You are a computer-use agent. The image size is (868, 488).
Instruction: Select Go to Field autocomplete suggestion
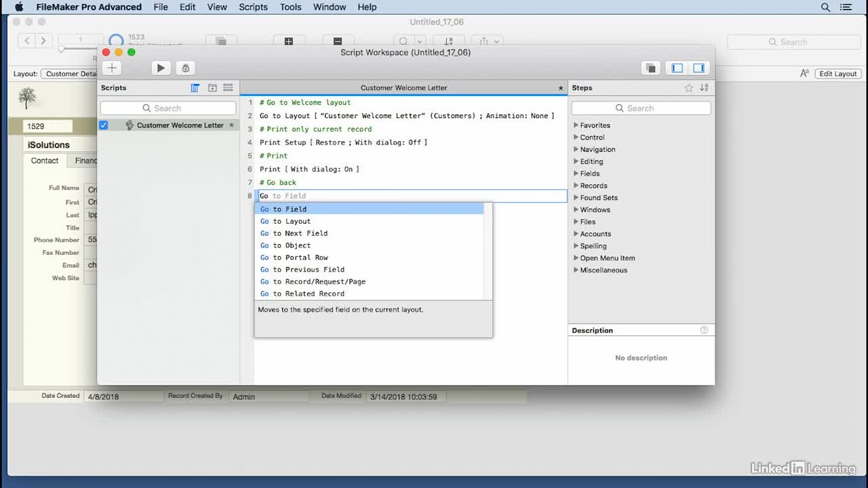pyautogui.click(x=370, y=209)
